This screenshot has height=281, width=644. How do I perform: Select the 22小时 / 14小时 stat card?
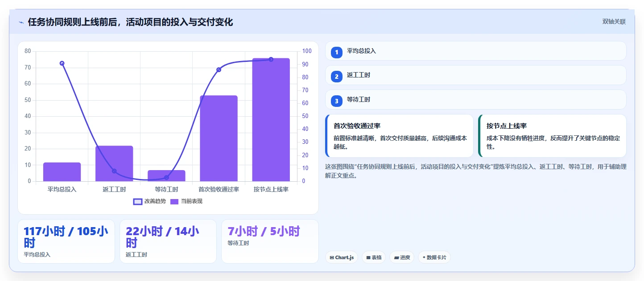pos(168,241)
